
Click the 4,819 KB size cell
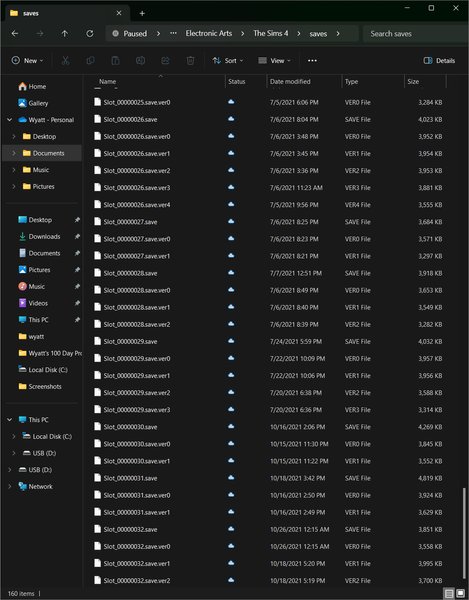(430, 478)
